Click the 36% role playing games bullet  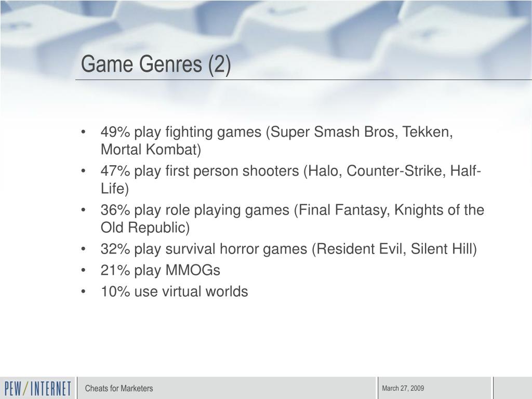pos(292,219)
